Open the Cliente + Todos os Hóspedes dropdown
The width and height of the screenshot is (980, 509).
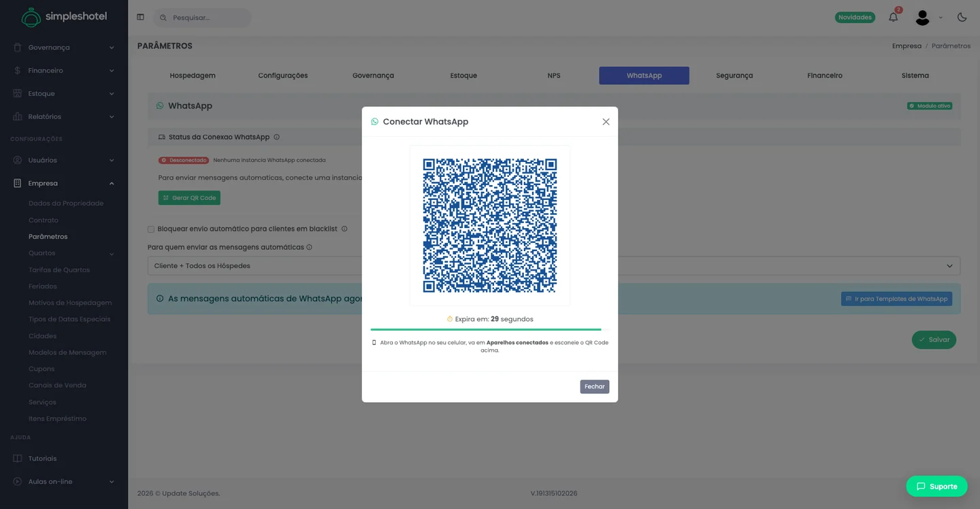point(553,265)
